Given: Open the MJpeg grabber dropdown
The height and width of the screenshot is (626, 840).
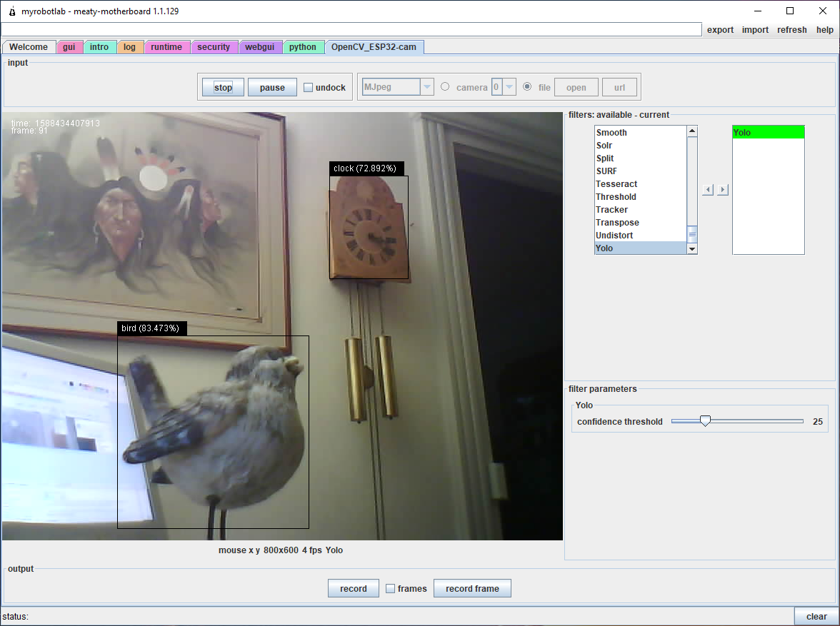Looking at the screenshot, I should pyautogui.click(x=427, y=87).
